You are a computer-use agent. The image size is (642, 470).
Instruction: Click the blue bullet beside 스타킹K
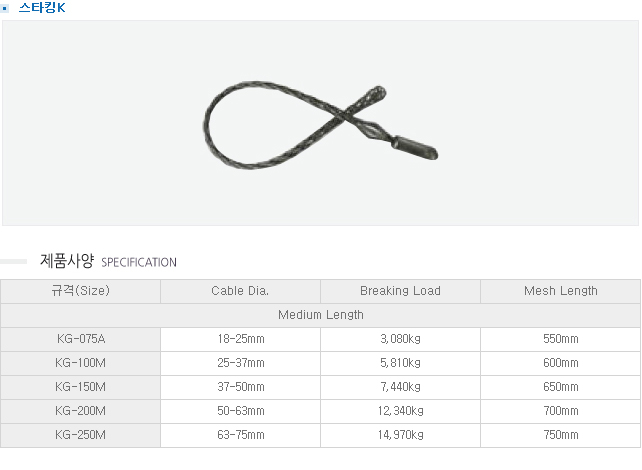click(x=6, y=7)
